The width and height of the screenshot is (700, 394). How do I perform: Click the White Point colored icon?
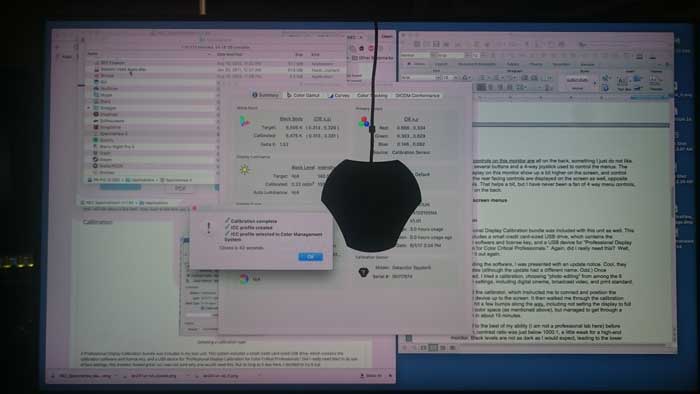(x=244, y=121)
